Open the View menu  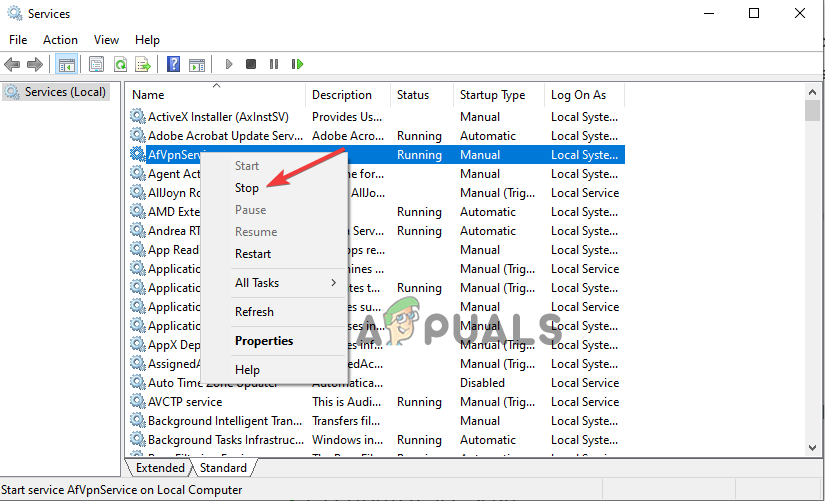106,40
